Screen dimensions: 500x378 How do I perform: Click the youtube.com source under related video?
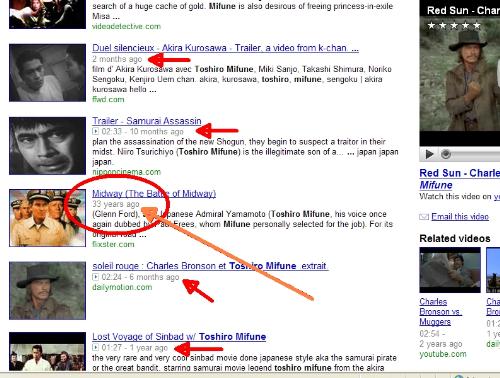pyautogui.click(x=443, y=354)
